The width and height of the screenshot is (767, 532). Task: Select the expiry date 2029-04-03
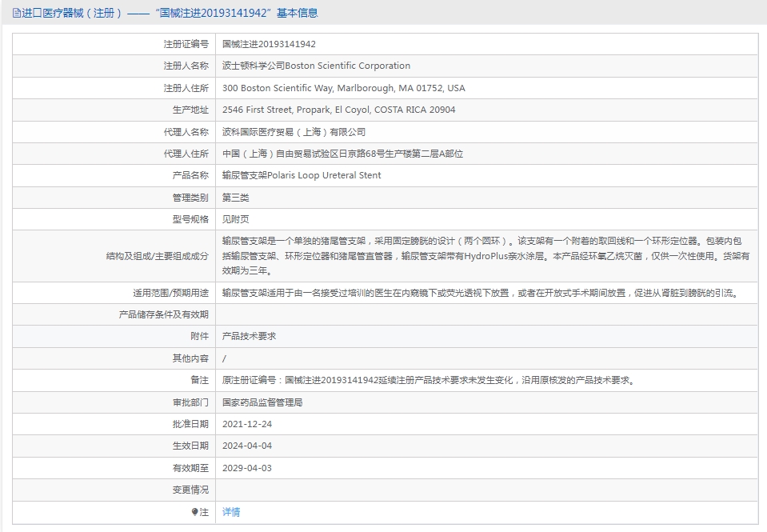pyautogui.click(x=247, y=468)
